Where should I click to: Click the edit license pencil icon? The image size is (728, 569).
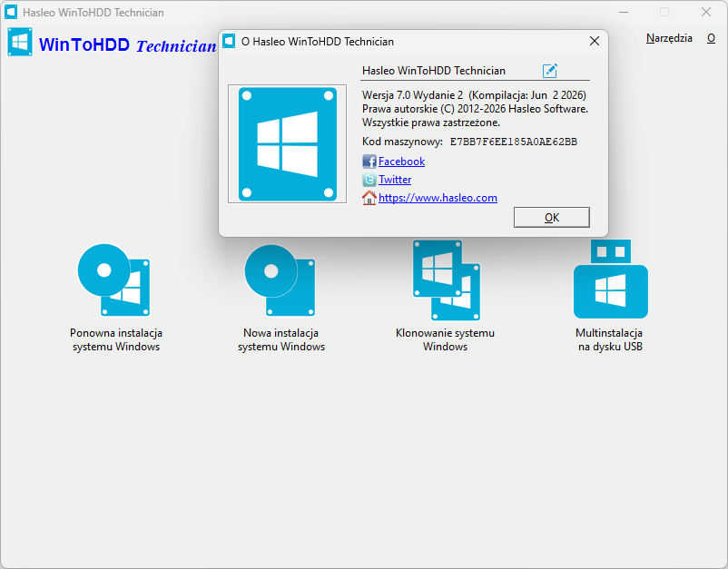pos(550,71)
